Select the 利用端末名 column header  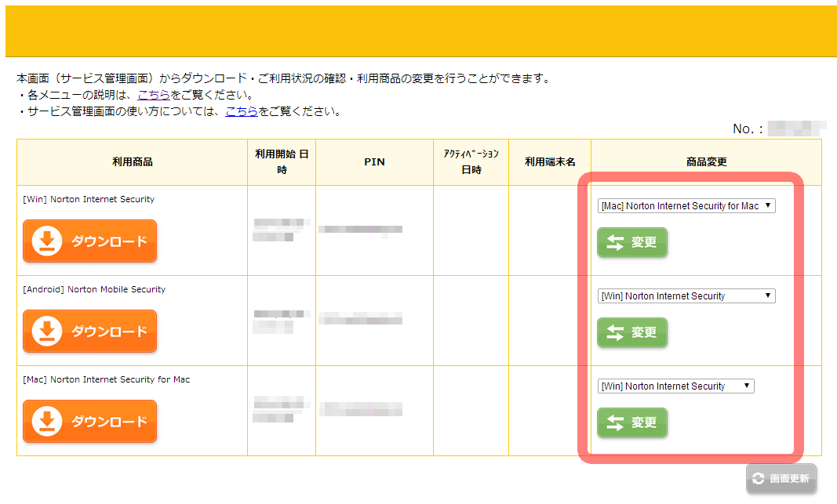tap(550, 162)
